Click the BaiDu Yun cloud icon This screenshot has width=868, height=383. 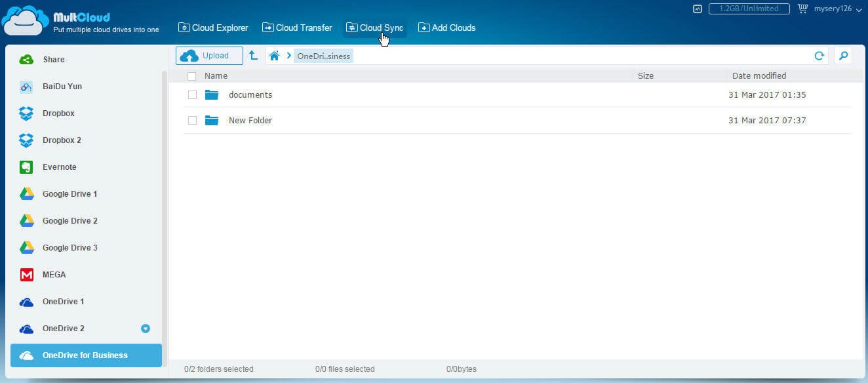[x=26, y=87]
